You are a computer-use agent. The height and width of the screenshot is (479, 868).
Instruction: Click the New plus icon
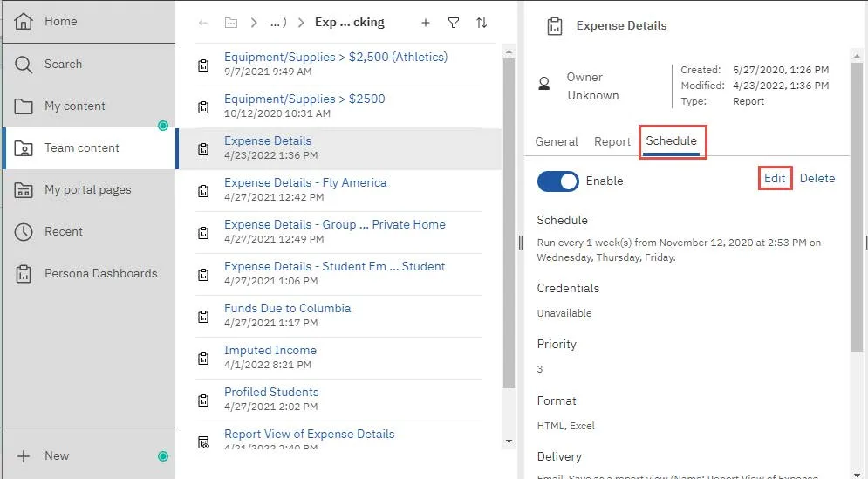pyautogui.click(x=24, y=456)
